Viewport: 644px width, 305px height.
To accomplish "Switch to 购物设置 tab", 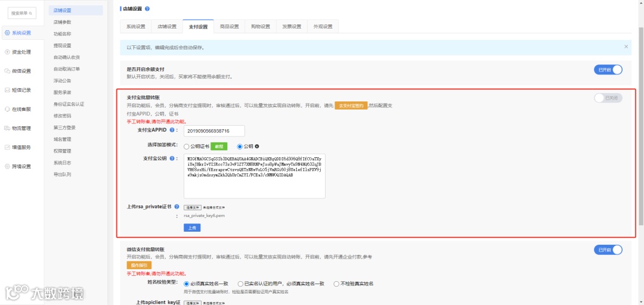I will pos(261,26).
